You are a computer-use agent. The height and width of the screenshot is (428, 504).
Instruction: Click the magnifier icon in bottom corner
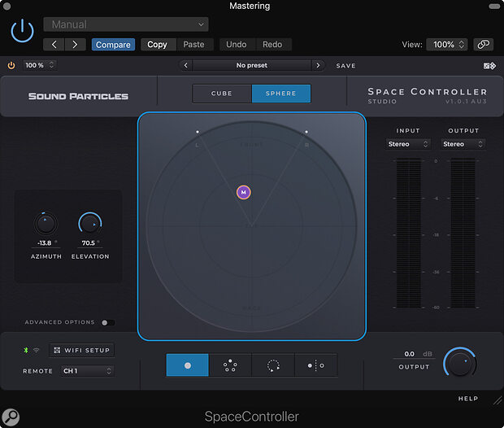tap(11, 417)
